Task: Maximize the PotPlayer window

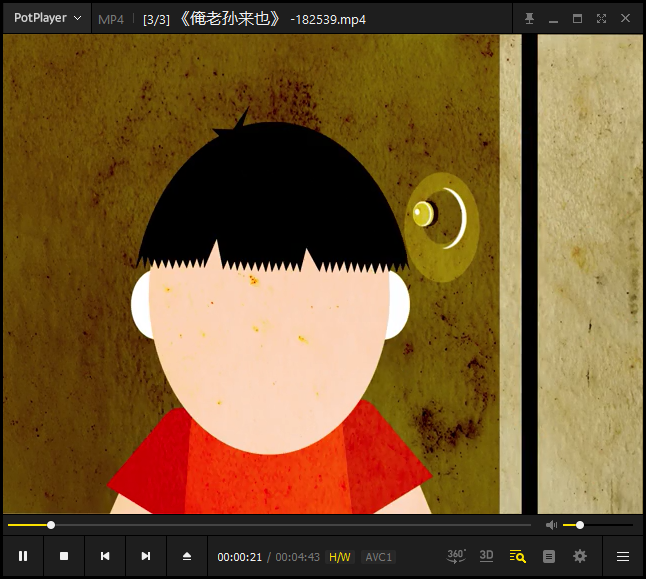Action: [x=577, y=19]
